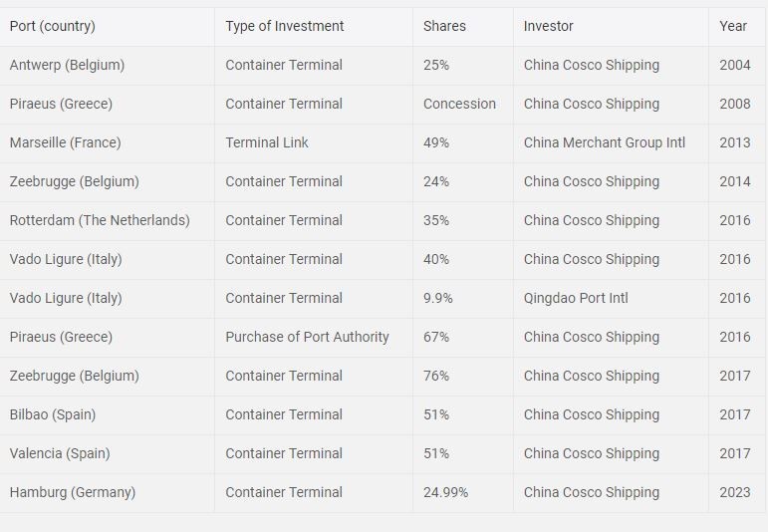
Task: Click the 9.9% shares cell
Action: (x=438, y=298)
